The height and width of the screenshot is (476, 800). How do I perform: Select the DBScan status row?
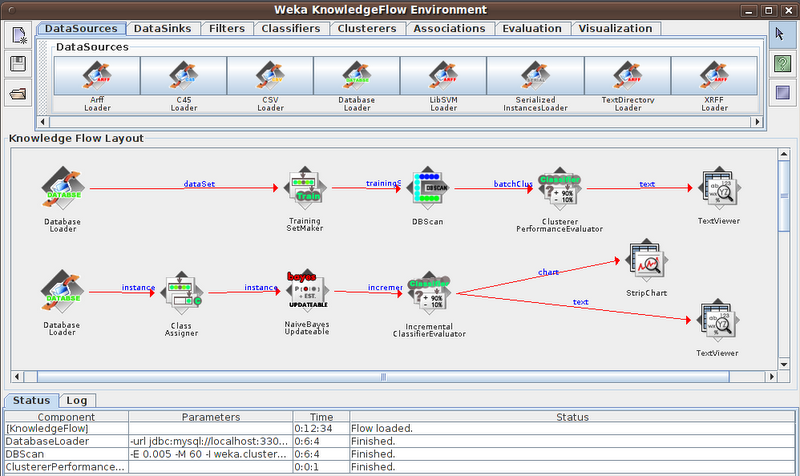click(x=400, y=454)
